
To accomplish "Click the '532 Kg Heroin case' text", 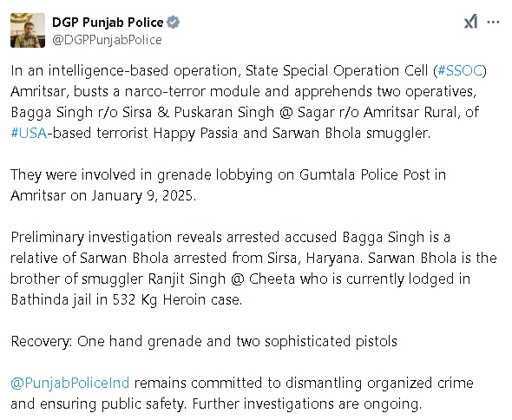I will point(177,299).
